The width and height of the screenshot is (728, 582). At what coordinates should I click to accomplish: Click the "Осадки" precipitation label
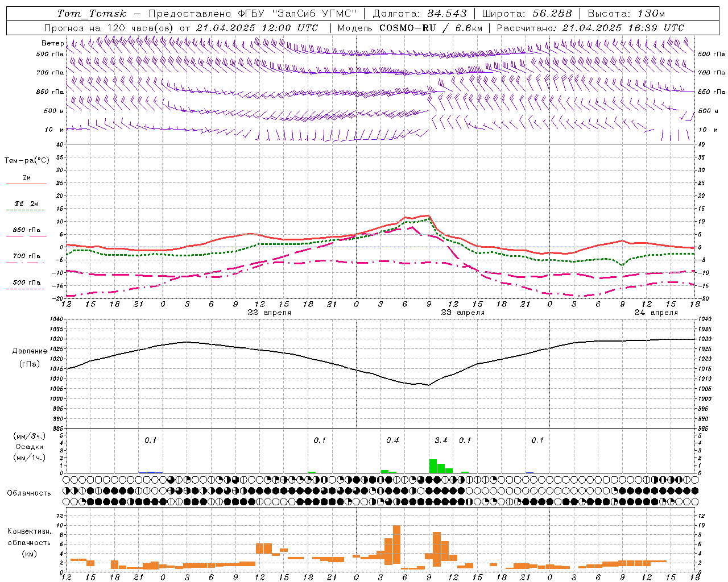click(x=30, y=447)
